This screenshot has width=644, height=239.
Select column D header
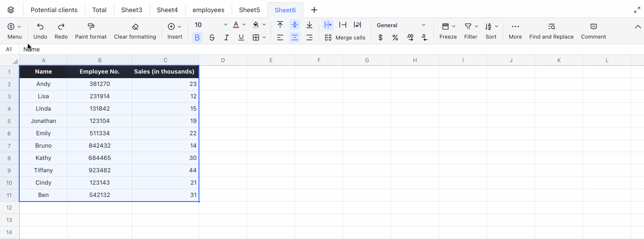223,60
